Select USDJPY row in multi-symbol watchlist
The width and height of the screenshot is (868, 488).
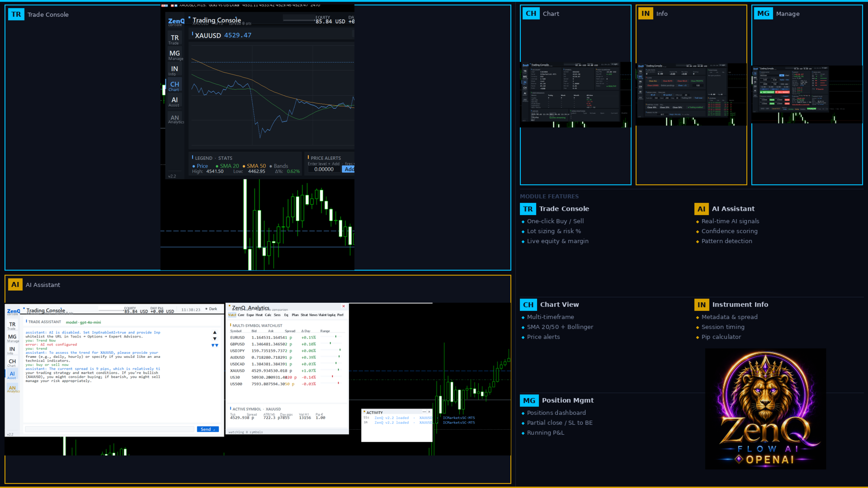coord(288,351)
